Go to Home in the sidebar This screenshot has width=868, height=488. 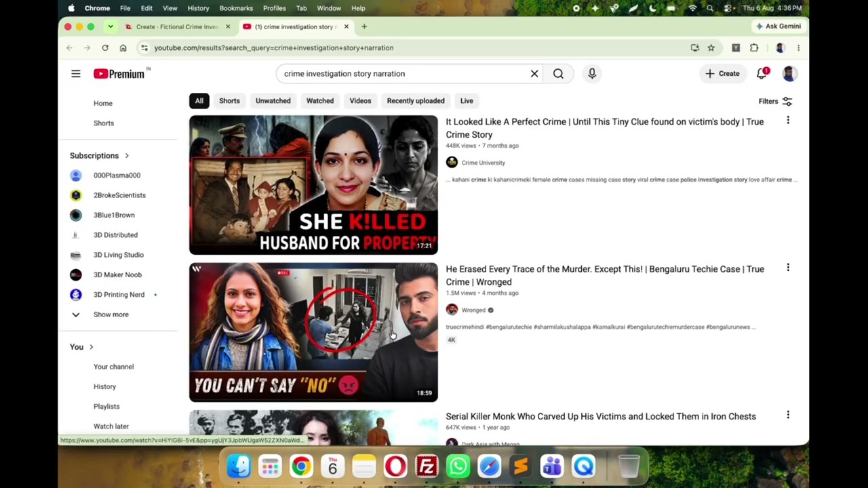coord(103,104)
